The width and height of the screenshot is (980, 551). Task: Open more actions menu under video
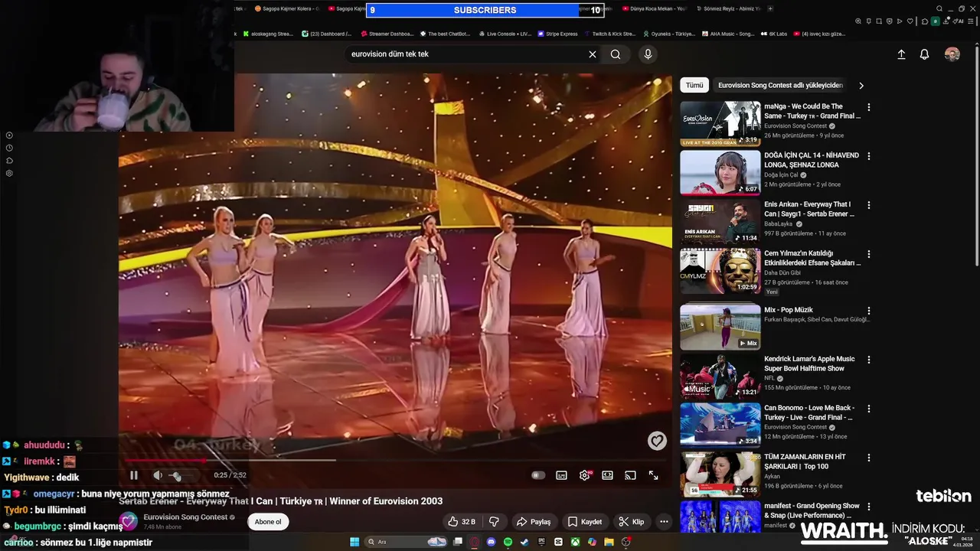664,522
